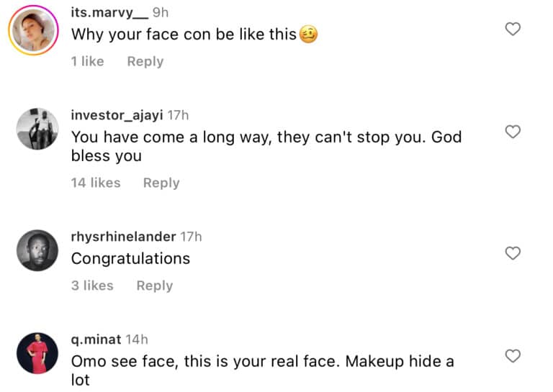Like the comment by its.marvy__

point(512,29)
